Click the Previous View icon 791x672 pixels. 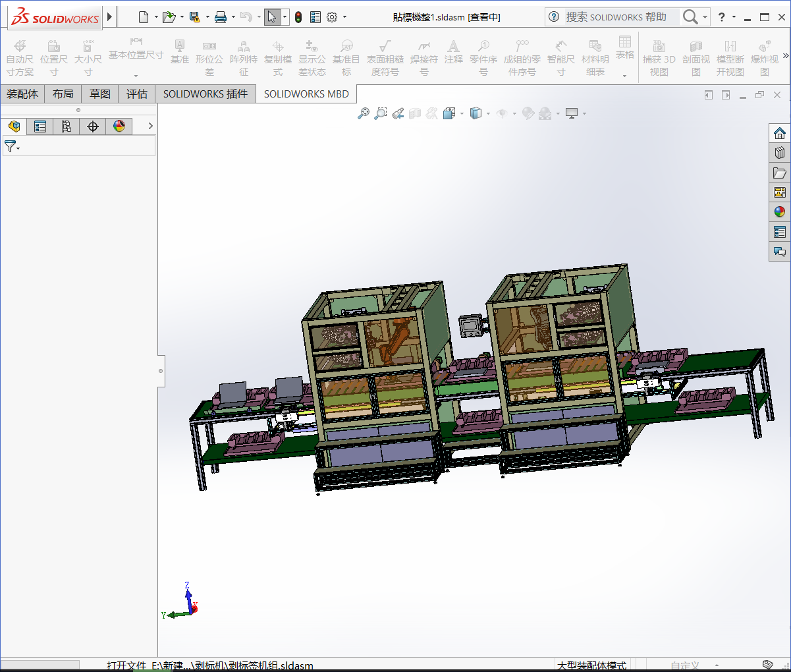tap(398, 113)
